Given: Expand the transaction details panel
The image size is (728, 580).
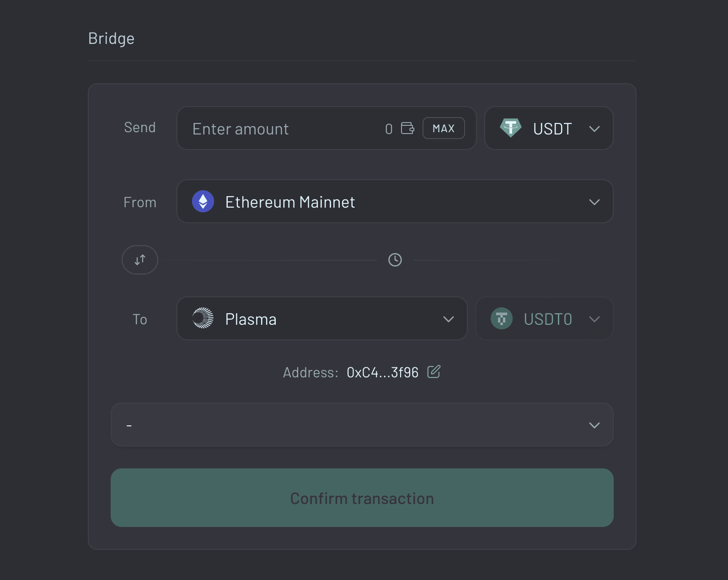Looking at the screenshot, I should click(594, 425).
